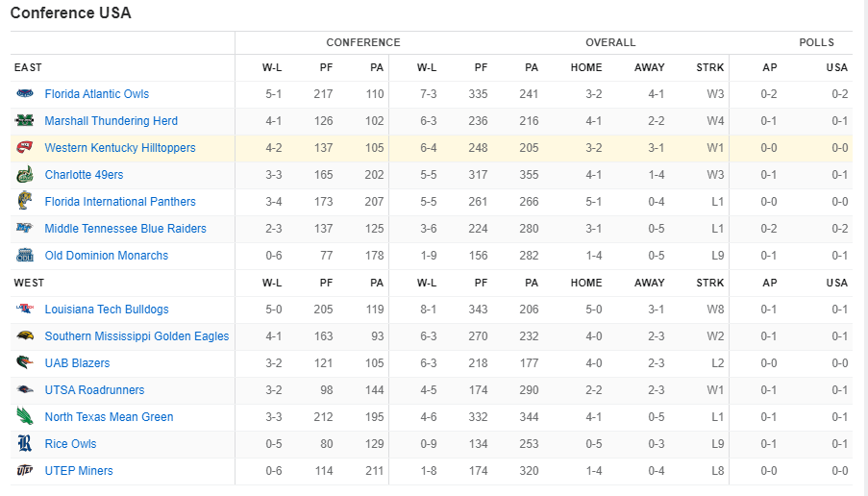Select the Marshall Thundering Herd link
Screen dimensions: 868x496
[x=111, y=121]
